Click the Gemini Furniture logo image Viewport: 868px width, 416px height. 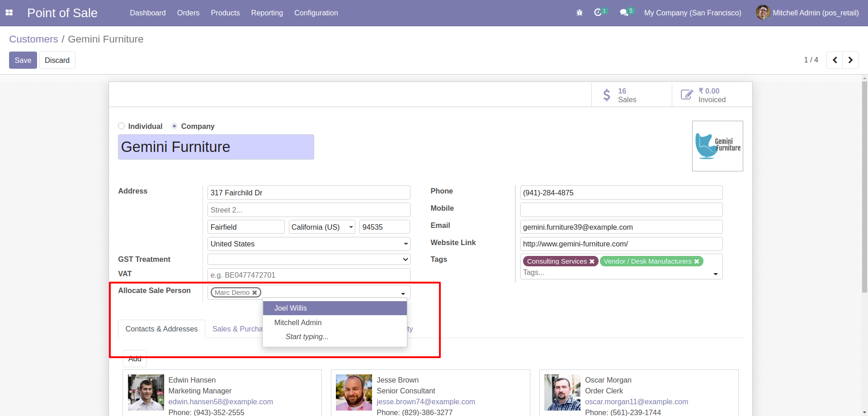(717, 146)
